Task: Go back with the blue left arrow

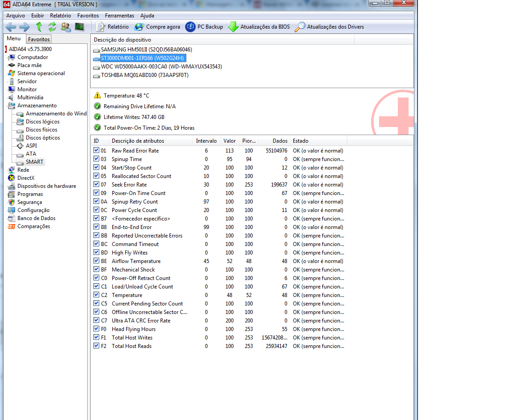Action: tap(11, 27)
